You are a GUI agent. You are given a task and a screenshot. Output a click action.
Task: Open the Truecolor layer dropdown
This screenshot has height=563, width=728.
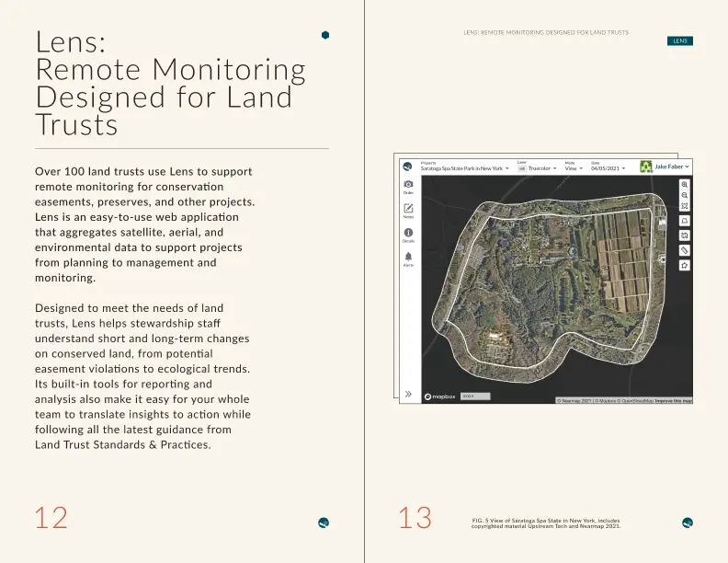click(x=537, y=167)
